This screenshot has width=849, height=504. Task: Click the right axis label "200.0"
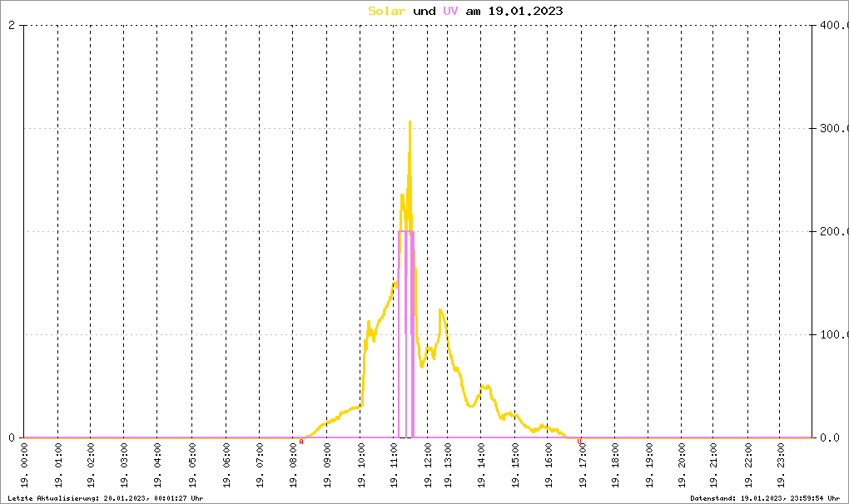click(834, 231)
